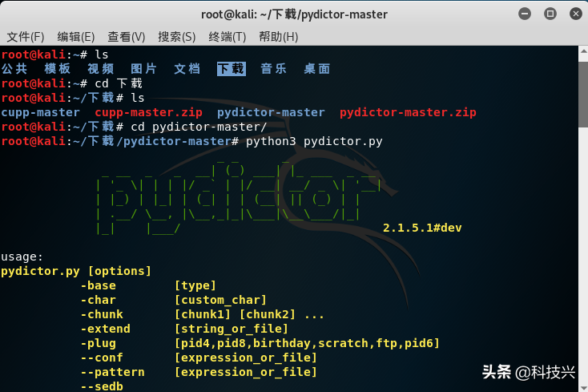Click the 'usage:' line

click(x=22, y=257)
